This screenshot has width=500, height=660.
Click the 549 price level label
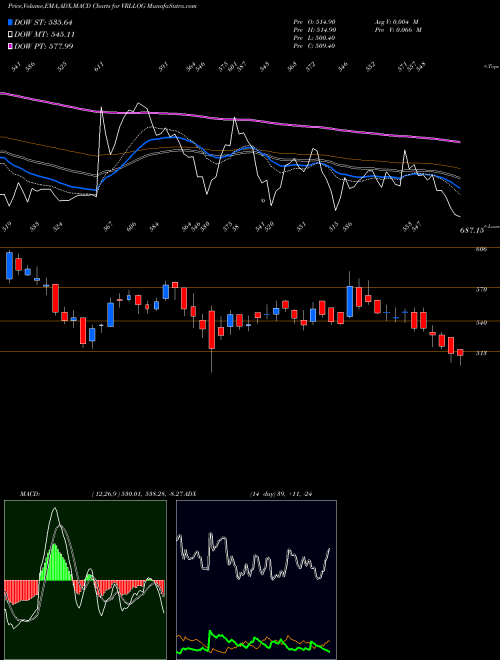click(481, 323)
